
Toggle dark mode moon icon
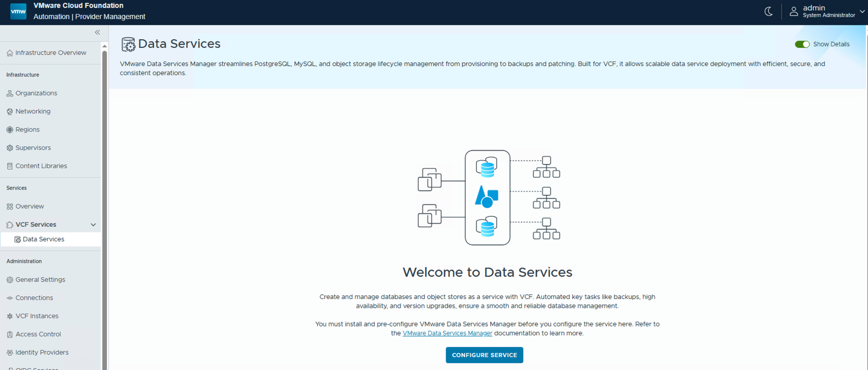pos(768,11)
